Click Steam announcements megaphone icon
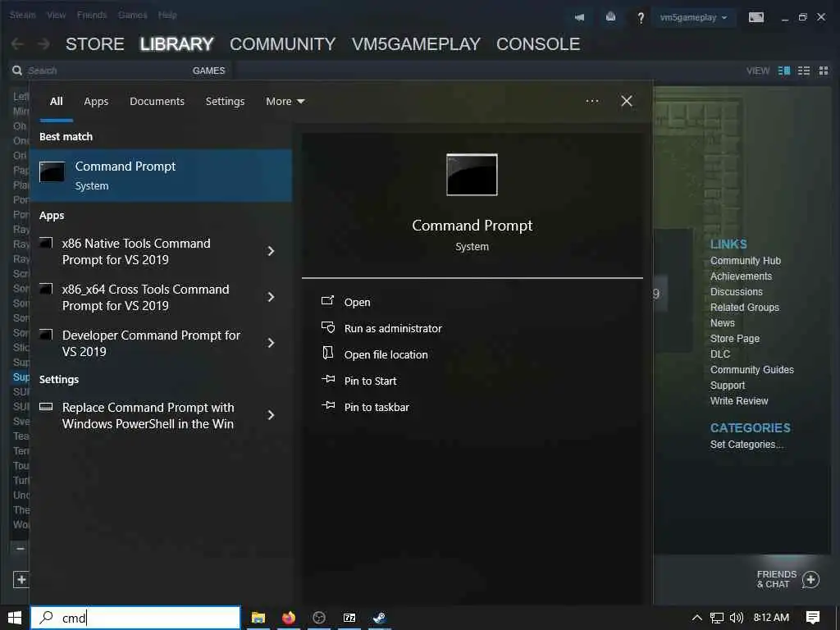The width and height of the screenshot is (840, 630). coord(579,17)
